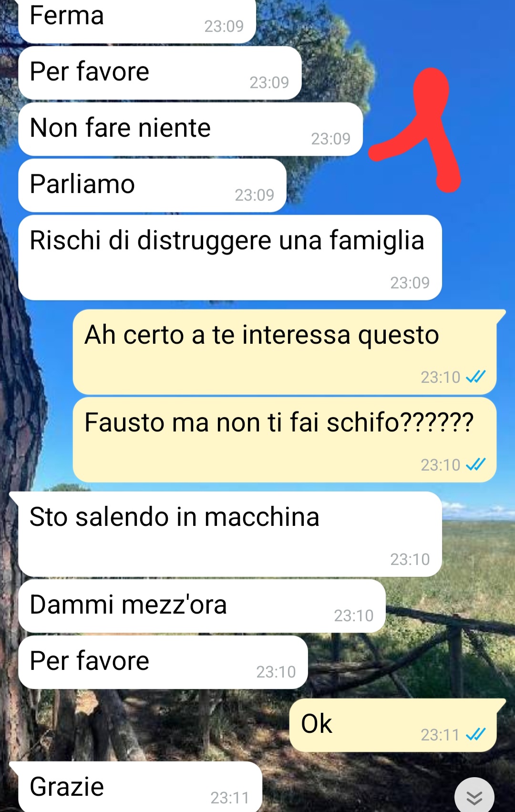Tap the 23:09 timestamp on 'Rischi di distruggere'
The height and width of the screenshot is (812, 515).
pyautogui.click(x=410, y=283)
